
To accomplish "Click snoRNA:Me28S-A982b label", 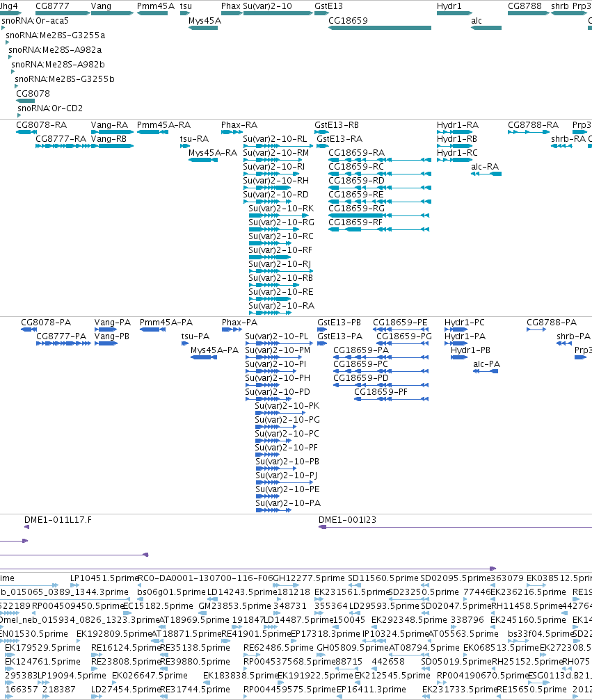I will coord(58,64).
